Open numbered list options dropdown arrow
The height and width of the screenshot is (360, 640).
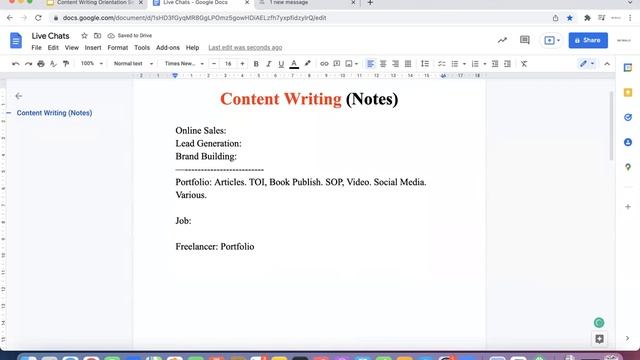pos(484,64)
